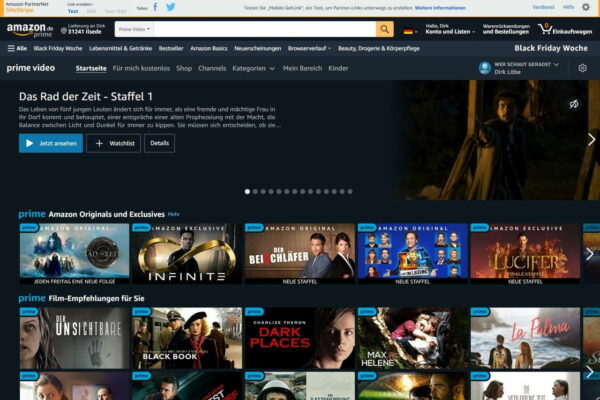Click the German flag language selector
Viewport: 600px width, 400px height.
(410, 31)
